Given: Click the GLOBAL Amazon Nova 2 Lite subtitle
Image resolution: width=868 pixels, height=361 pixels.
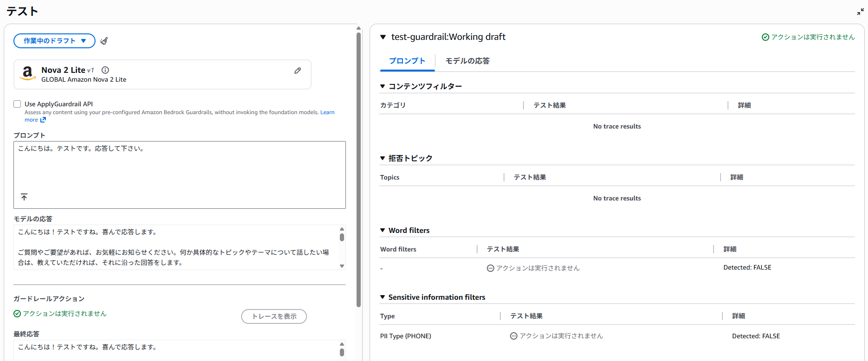Looking at the screenshot, I should click(84, 79).
